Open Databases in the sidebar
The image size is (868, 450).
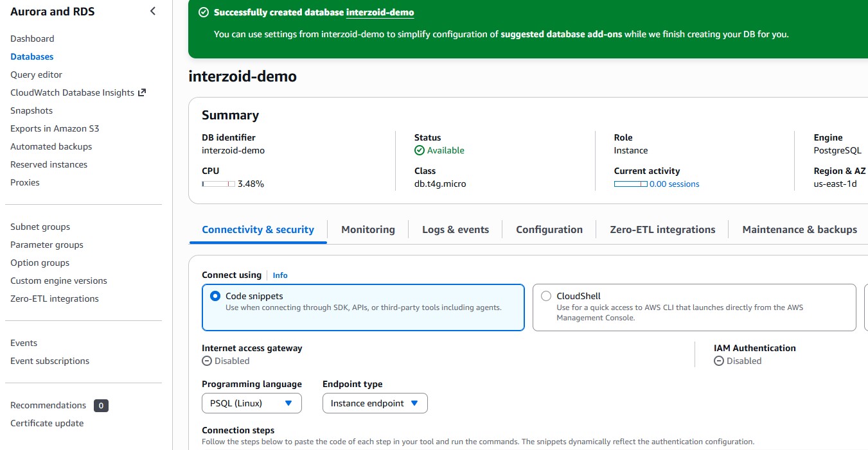(32, 56)
